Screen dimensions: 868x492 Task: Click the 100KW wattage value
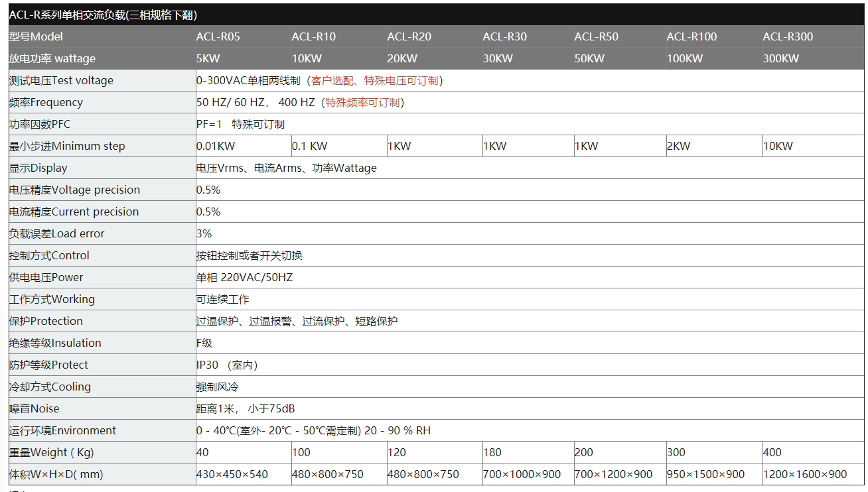coord(685,58)
